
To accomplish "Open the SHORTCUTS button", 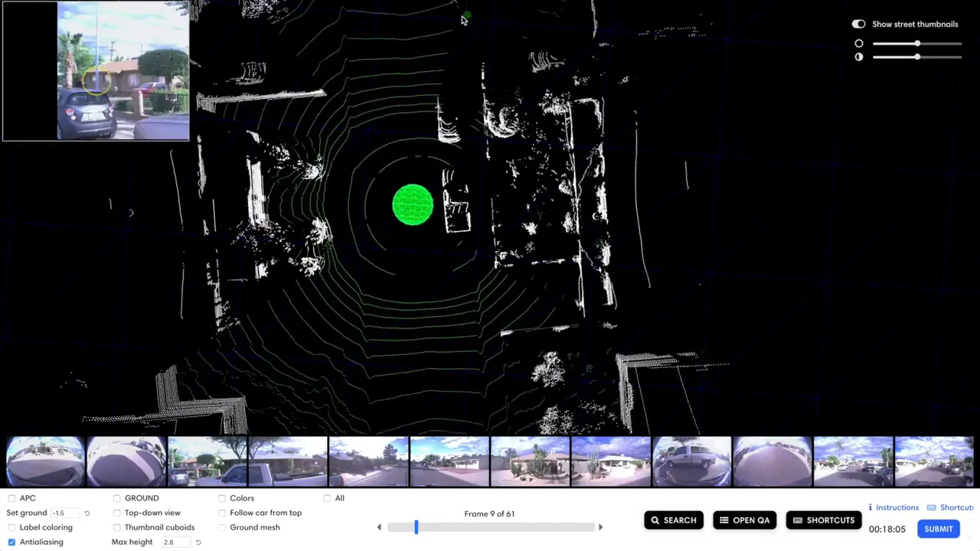I will 824,520.
